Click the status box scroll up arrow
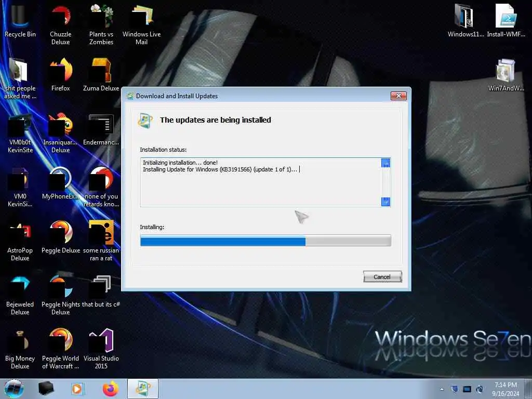Viewport: 532px width, 399px height. tap(385, 163)
